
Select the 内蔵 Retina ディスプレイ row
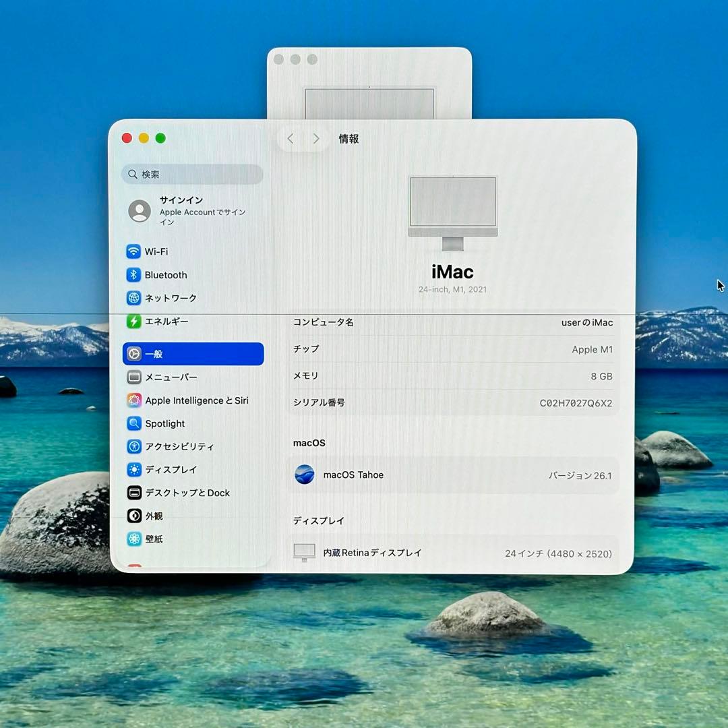tap(452, 553)
